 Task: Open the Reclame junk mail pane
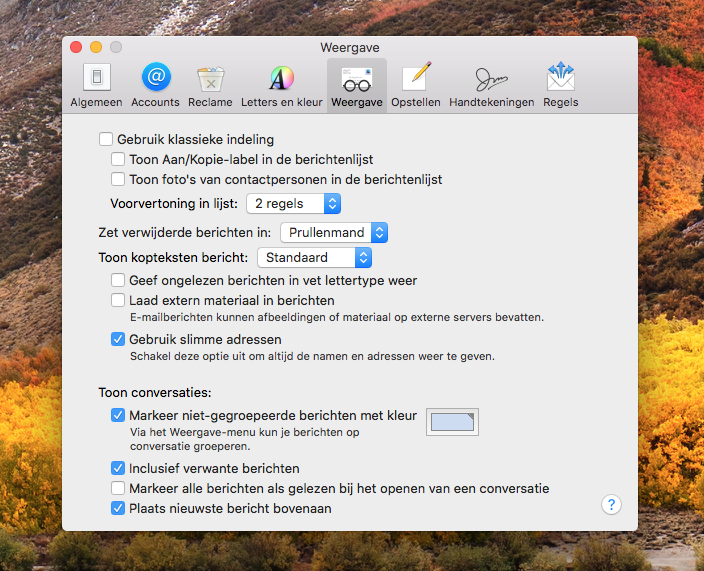[x=210, y=85]
